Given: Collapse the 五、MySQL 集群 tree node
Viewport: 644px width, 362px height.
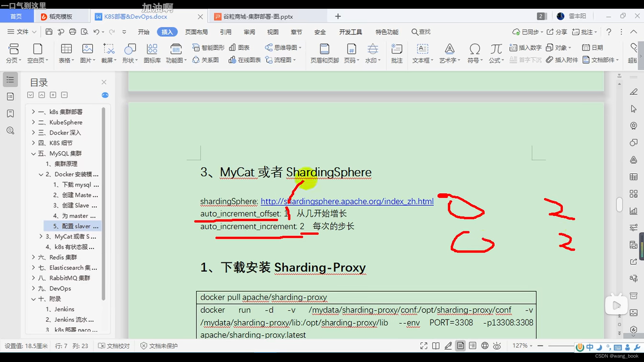Looking at the screenshot, I should 33,154.
